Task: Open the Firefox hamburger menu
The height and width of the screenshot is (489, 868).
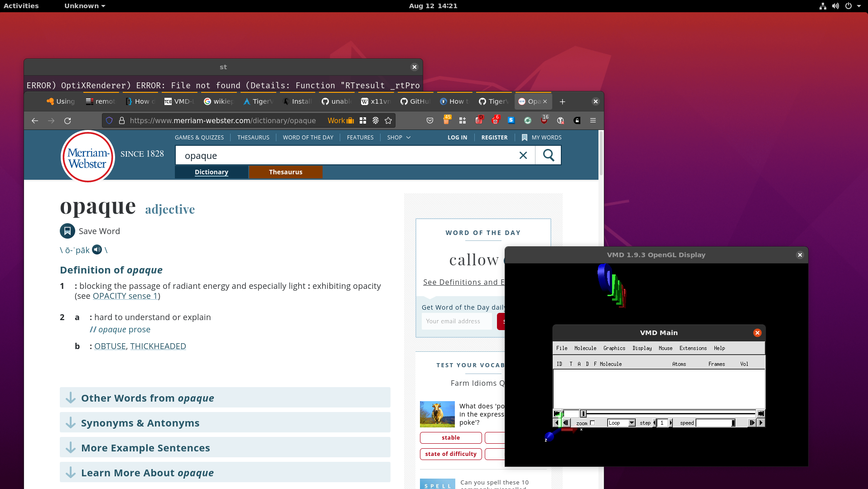Action: (x=593, y=120)
